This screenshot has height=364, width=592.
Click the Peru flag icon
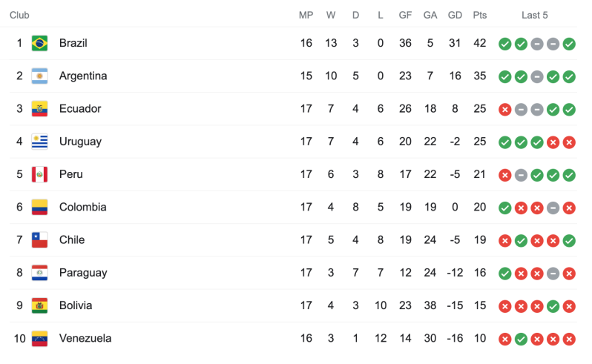39,174
